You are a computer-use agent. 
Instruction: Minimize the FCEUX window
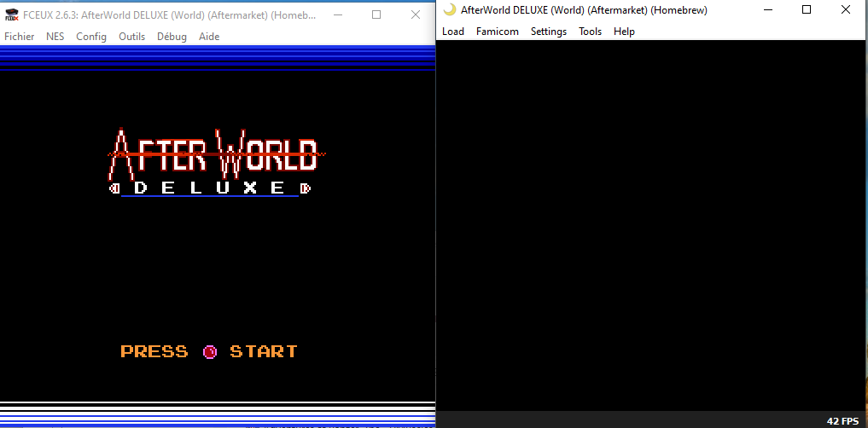[x=337, y=15]
